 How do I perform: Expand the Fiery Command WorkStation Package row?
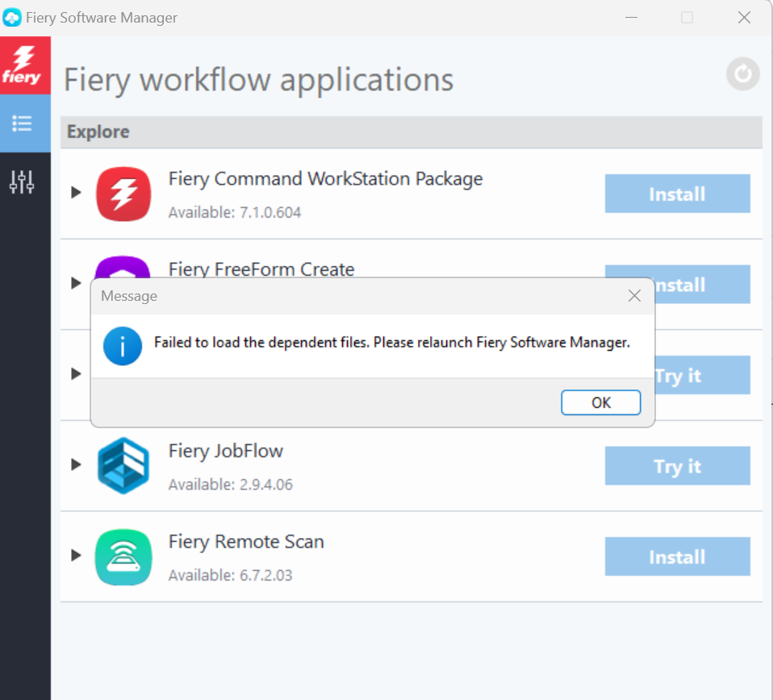pyautogui.click(x=76, y=192)
